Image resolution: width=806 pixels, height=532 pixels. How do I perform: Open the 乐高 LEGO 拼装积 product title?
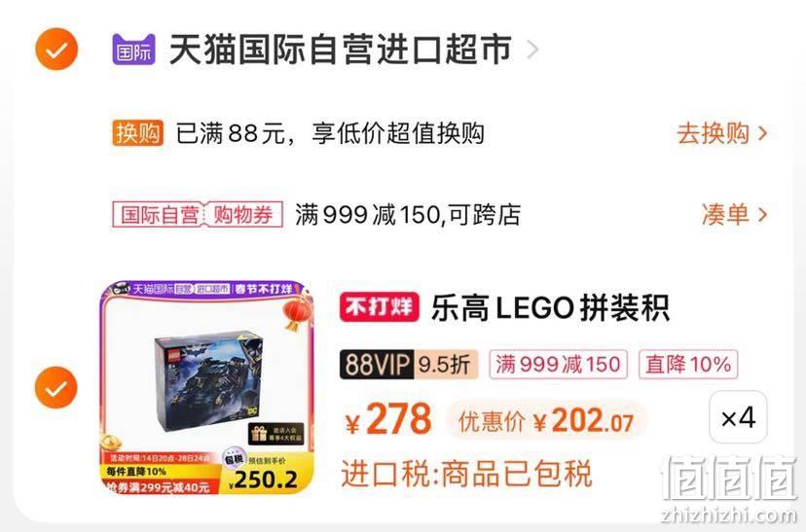(551, 308)
